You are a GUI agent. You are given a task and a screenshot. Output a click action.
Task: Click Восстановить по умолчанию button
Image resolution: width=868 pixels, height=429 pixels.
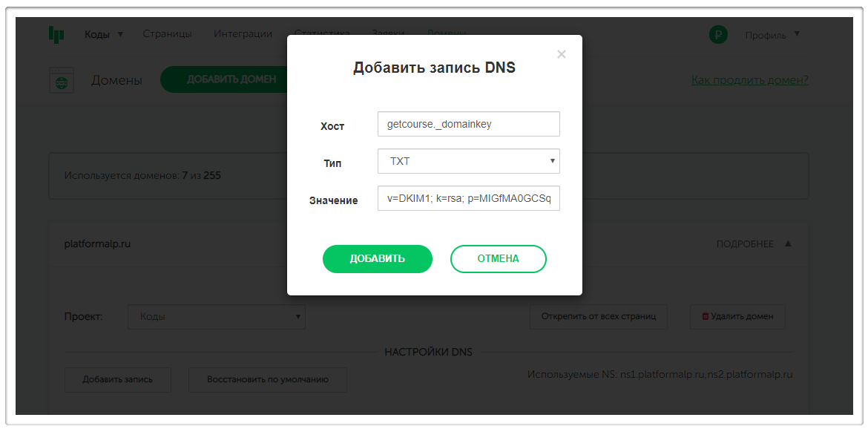click(268, 380)
